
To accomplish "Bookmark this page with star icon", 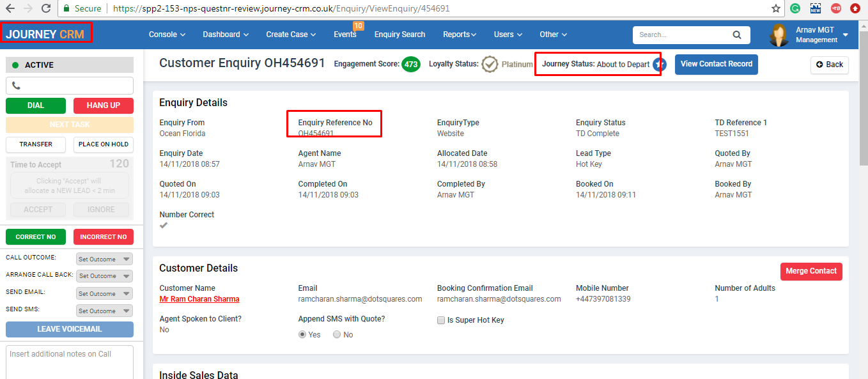I will pyautogui.click(x=775, y=8).
